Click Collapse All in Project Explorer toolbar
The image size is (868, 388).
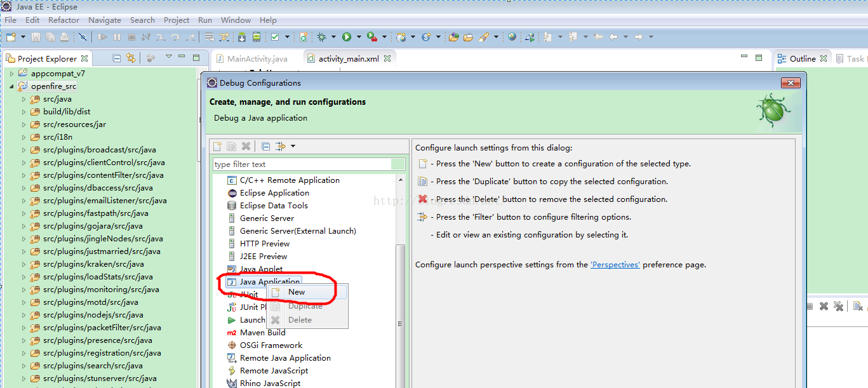(x=117, y=58)
